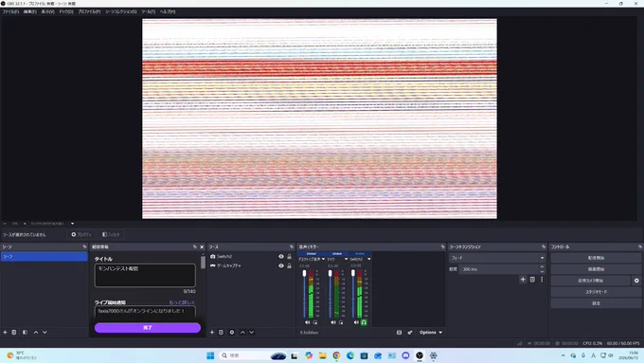Remove the selected scene with trash icon

click(x=14, y=332)
